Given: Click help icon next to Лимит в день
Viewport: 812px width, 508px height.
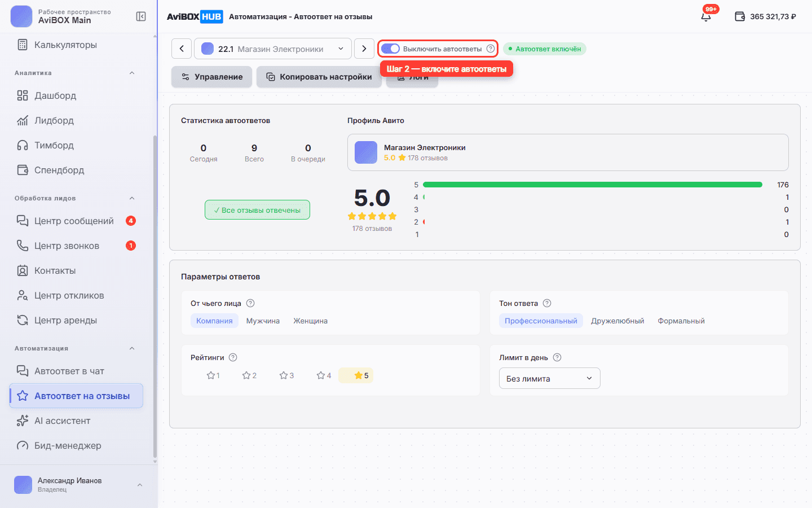Looking at the screenshot, I should pyautogui.click(x=557, y=357).
